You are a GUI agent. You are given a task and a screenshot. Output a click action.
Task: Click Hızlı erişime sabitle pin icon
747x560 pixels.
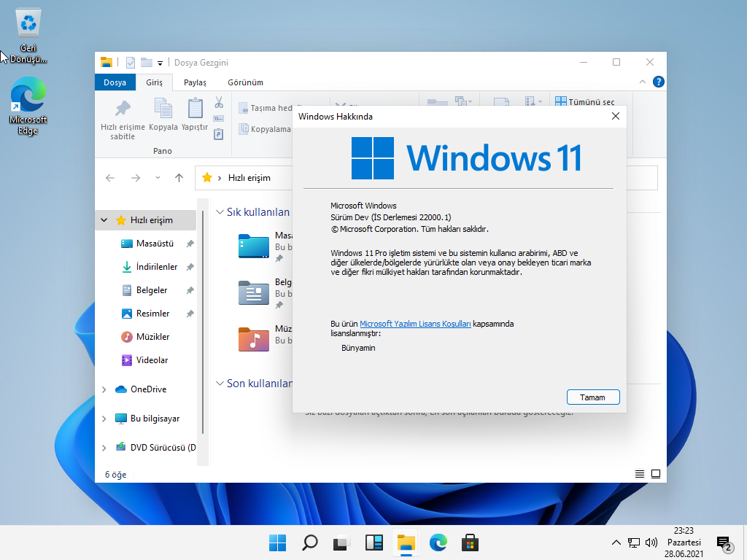[123, 109]
